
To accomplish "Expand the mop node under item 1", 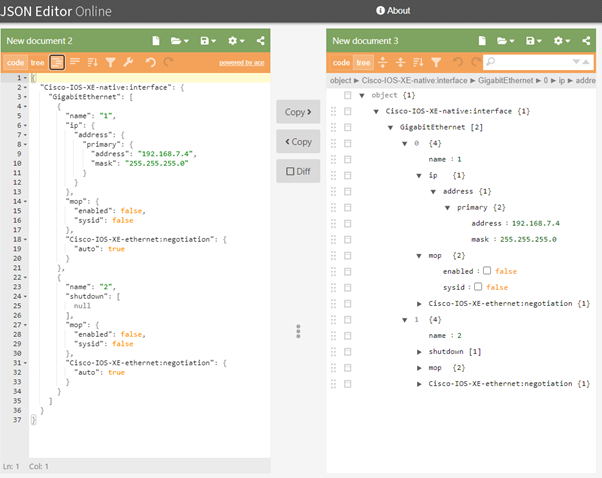I will (419, 368).
